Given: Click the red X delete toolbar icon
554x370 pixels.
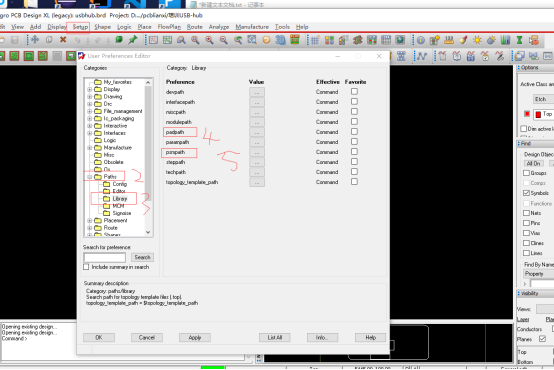Looking at the screenshot, I should coord(63,40).
